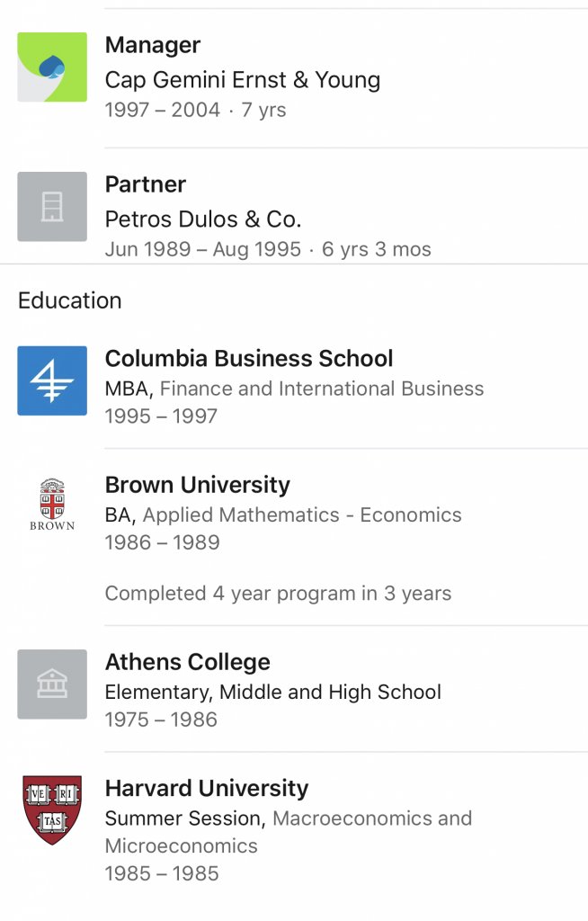Select Cap Gemini Ernst & Young company name
The image size is (588, 921).
click(x=243, y=80)
